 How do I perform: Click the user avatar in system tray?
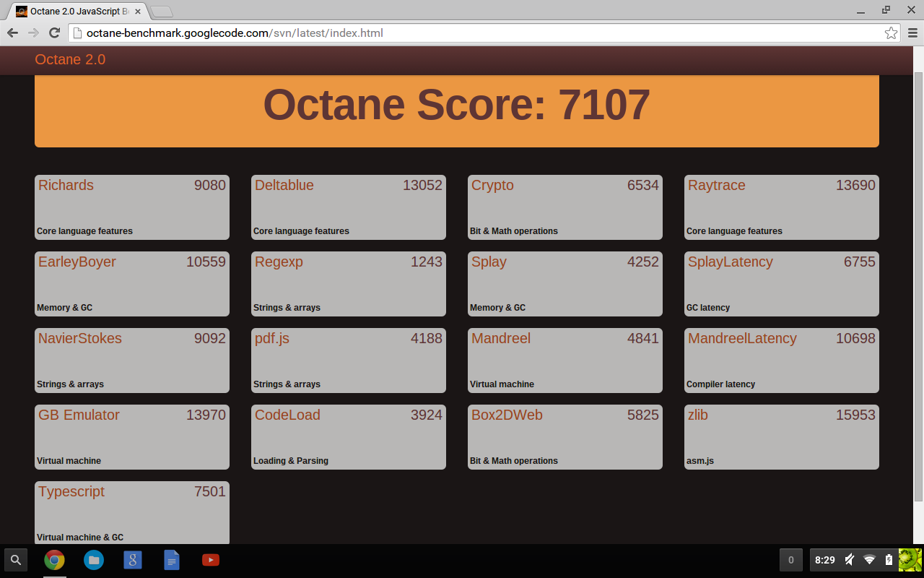click(910, 560)
